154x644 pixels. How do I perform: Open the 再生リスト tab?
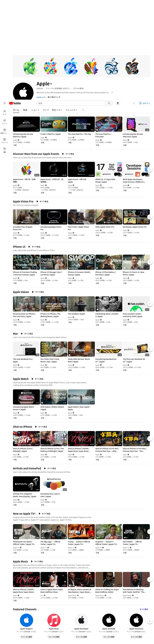pos(57,110)
